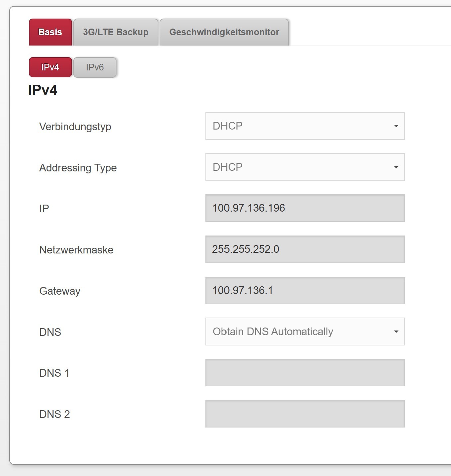Switch to the Basis tab
This screenshot has width=451, height=476.
click(50, 32)
